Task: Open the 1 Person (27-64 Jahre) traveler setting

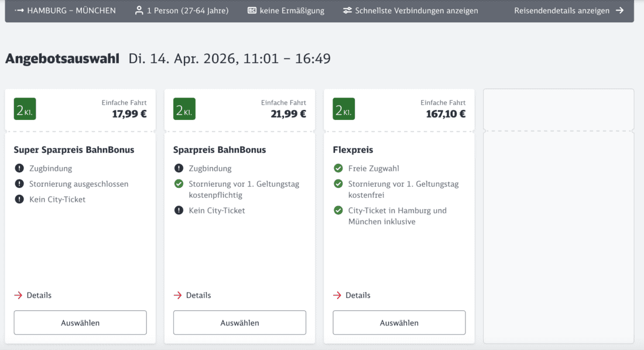Action: point(181,11)
